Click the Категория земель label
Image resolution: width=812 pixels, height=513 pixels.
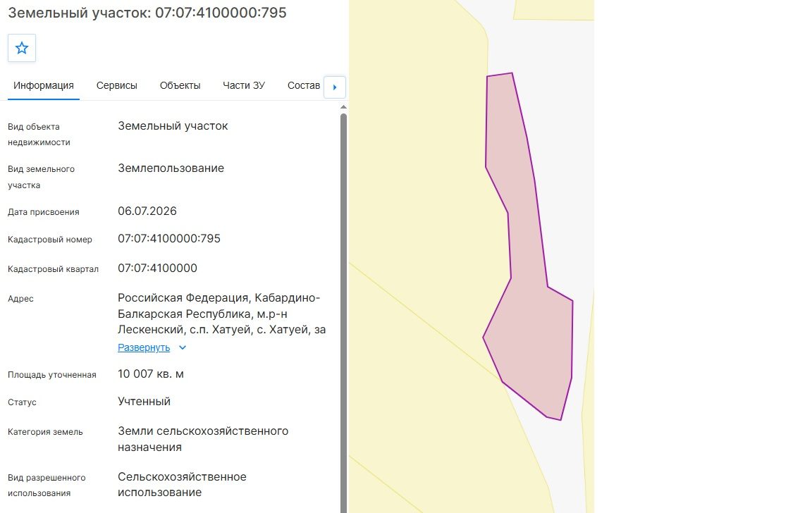pyautogui.click(x=45, y=432)
